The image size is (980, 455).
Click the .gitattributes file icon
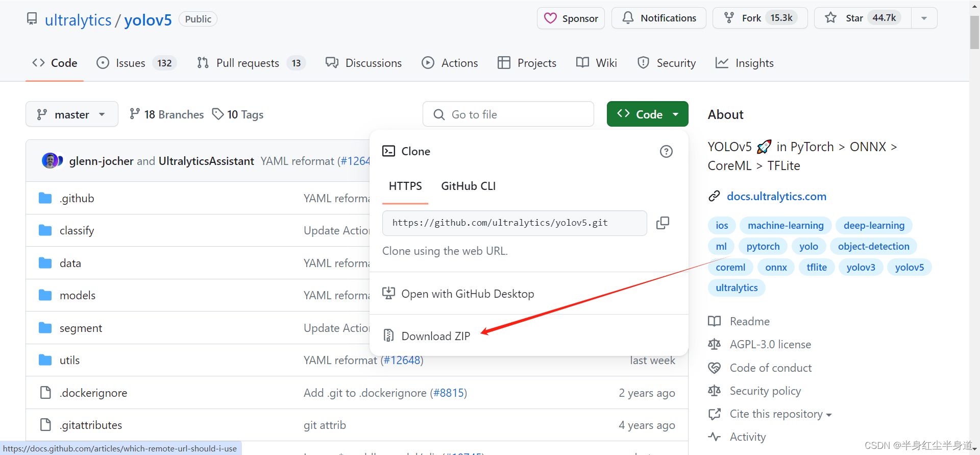(45, 425)
